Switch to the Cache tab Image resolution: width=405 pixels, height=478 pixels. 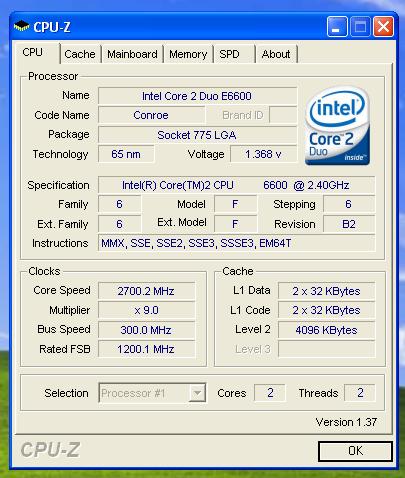[x=80, y=54]
